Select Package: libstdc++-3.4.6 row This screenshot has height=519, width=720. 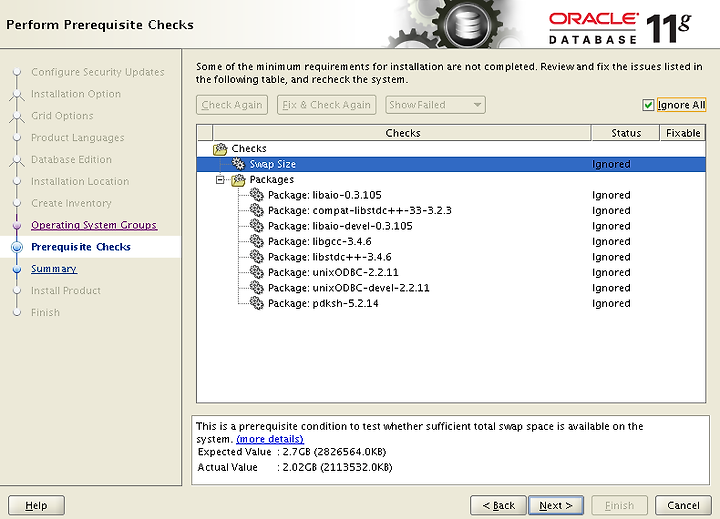pyautogui.click(x=451, y=257)
